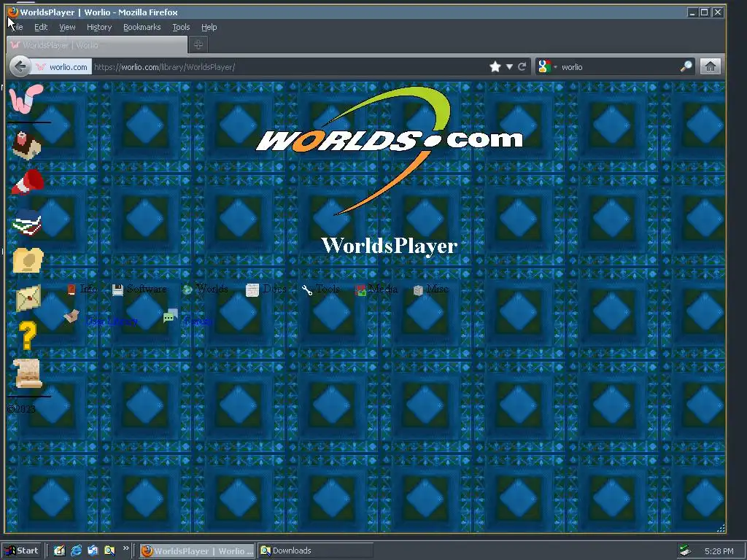
Task: Click the red Info book icon
Action: pos(71,289)
